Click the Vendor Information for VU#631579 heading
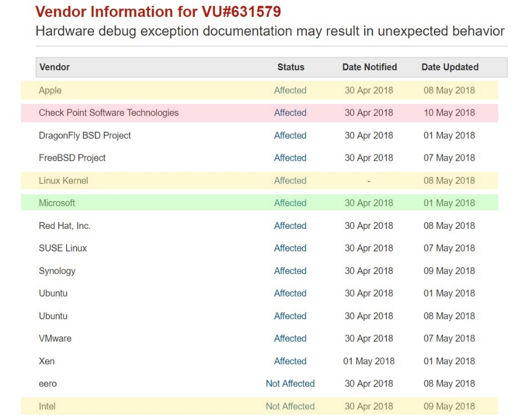The image size is (525, 420). [x=158, y=12]
